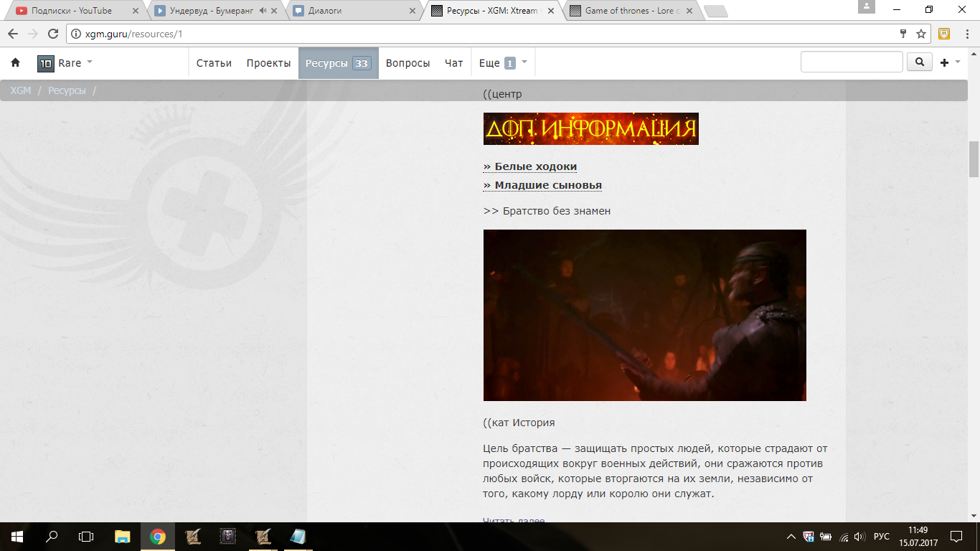Open the Action Center notifications icon

click(956, 537)
